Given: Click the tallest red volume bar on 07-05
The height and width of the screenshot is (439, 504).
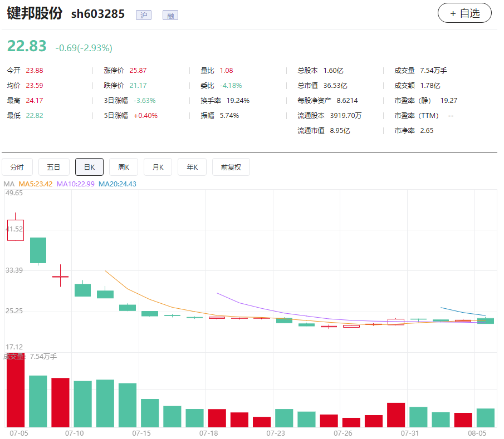Looking at the screenshot, I should click(x=16, y=390).
